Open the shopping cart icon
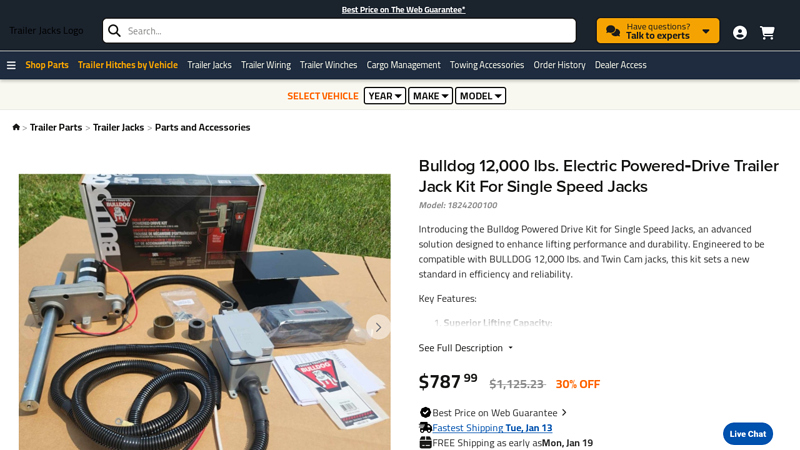This screenshot has height=450, width=800. 767,33
